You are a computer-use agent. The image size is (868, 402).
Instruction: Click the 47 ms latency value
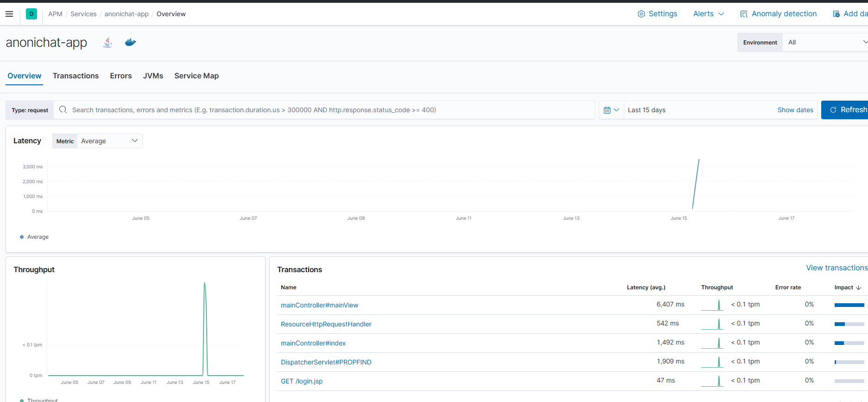tap(665, 380)
